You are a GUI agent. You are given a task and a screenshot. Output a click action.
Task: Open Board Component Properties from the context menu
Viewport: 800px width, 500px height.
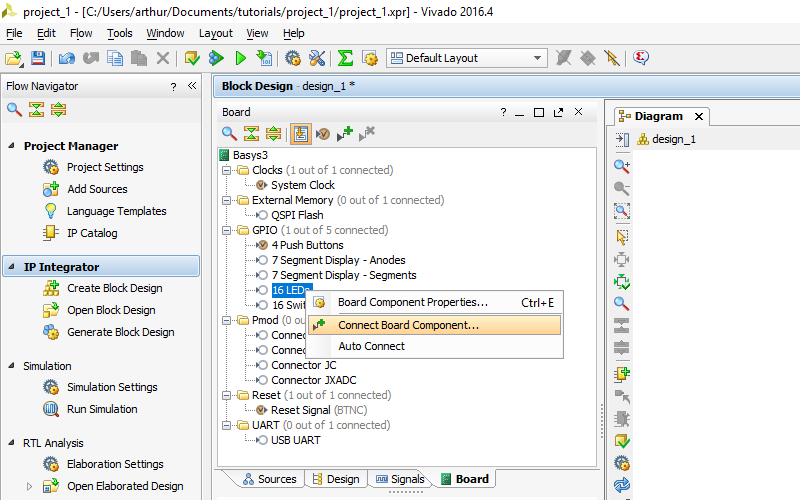(x=435, y=303)
